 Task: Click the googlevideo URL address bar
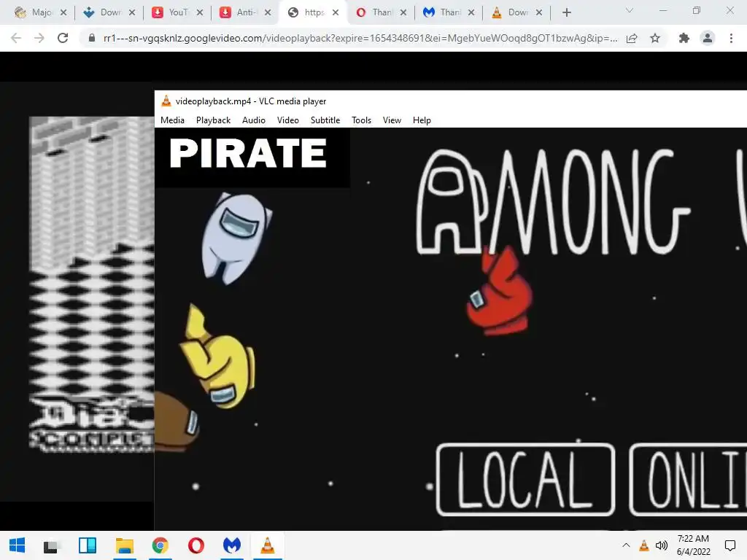click(360, 38)
